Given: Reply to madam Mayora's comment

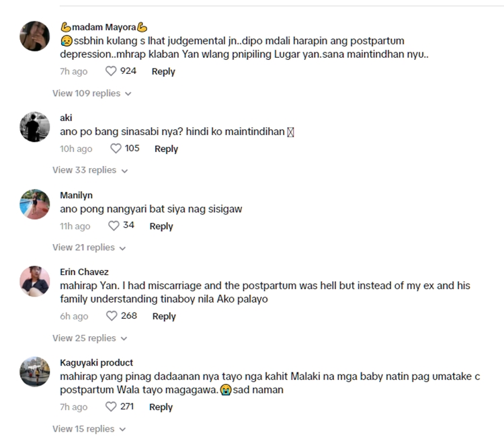Looking at the screenshot, I should click(163, 71).
